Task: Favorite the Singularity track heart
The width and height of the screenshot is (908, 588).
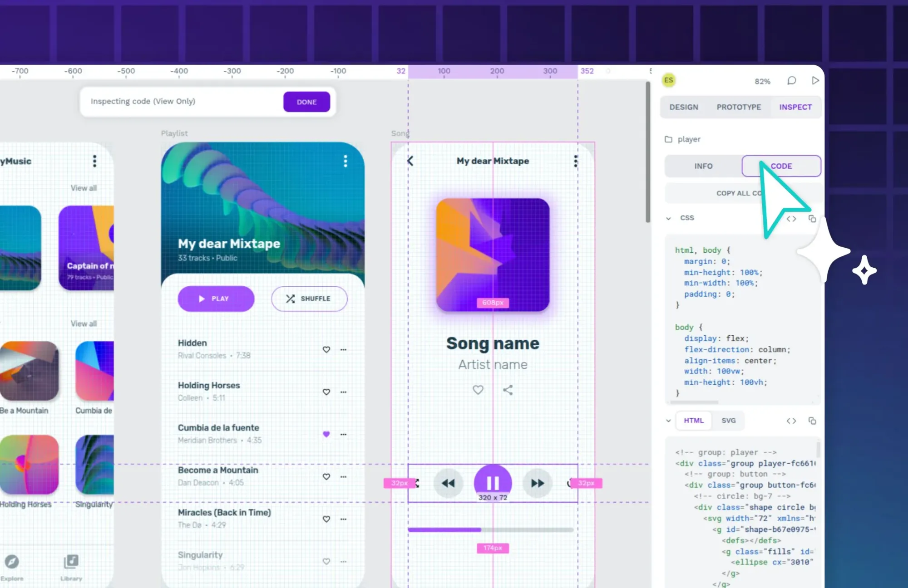Action: coord(326,561)
